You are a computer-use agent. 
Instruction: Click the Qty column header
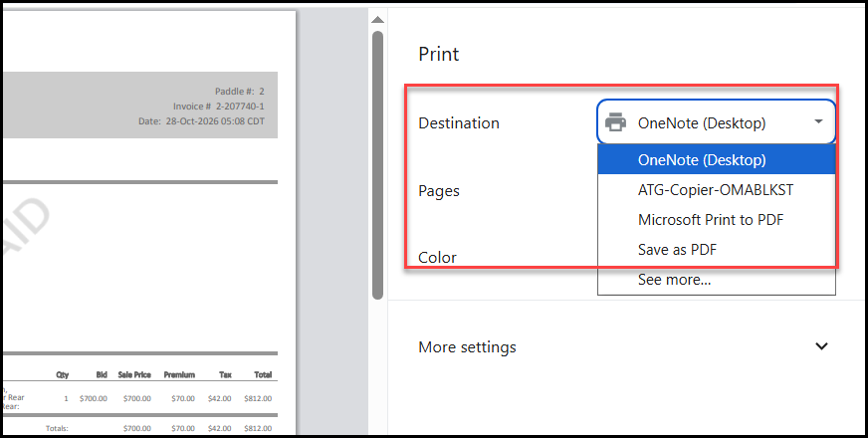pos(63,375)
